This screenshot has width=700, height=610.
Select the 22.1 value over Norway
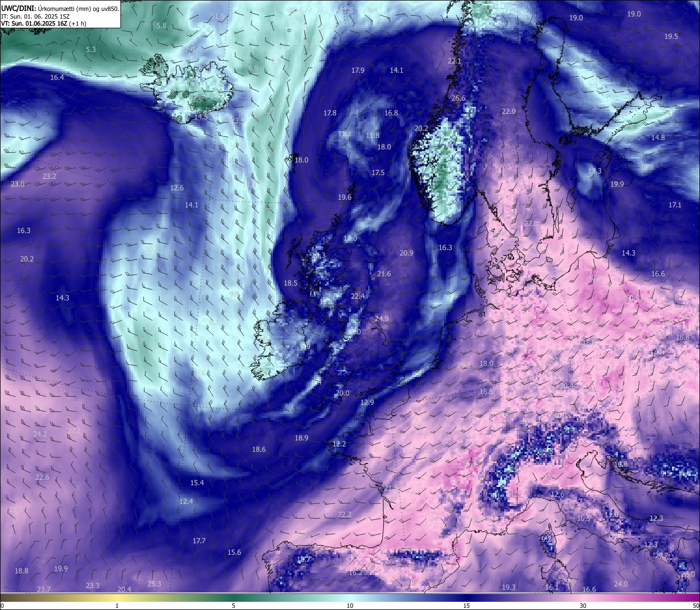point(454,61)
